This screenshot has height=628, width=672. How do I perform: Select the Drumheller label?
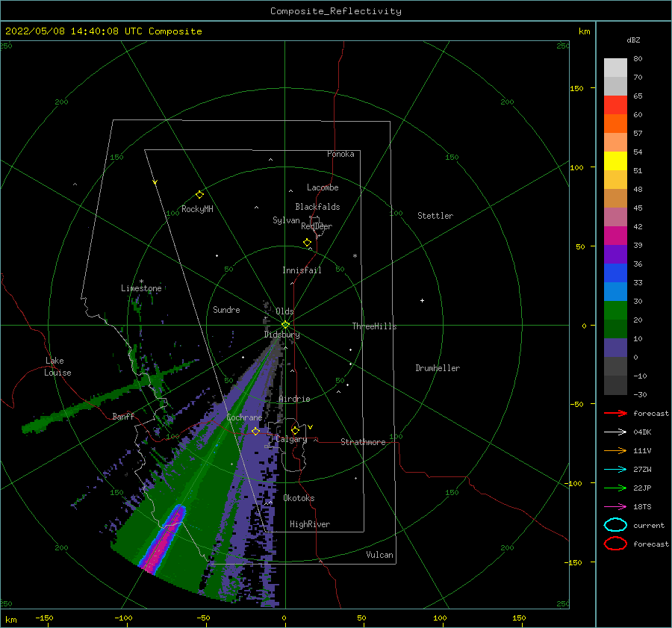438,368
